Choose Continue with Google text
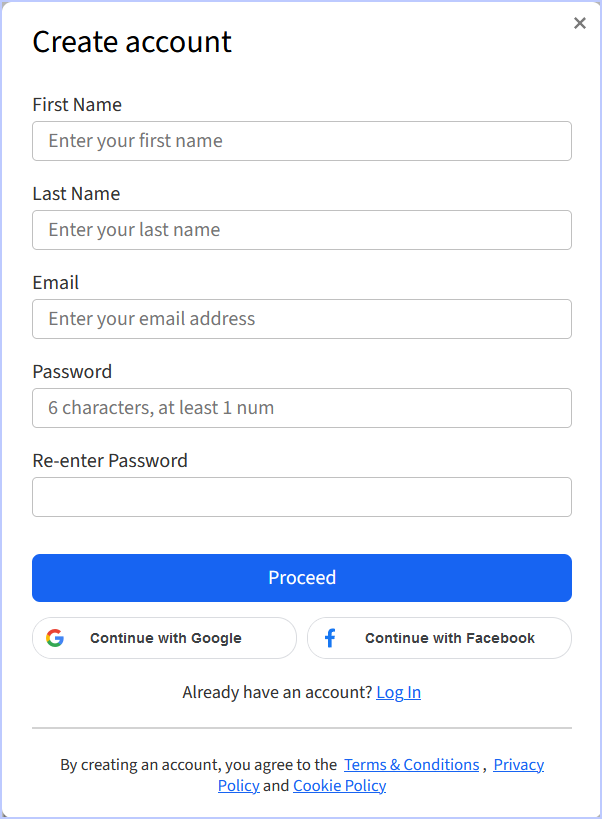The image size is (602, 819). pos(166,638)
